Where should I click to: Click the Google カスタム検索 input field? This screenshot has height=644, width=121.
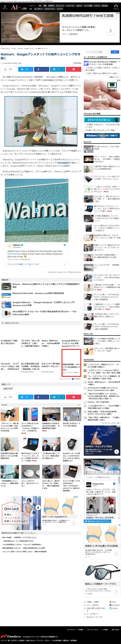point(97,52)
